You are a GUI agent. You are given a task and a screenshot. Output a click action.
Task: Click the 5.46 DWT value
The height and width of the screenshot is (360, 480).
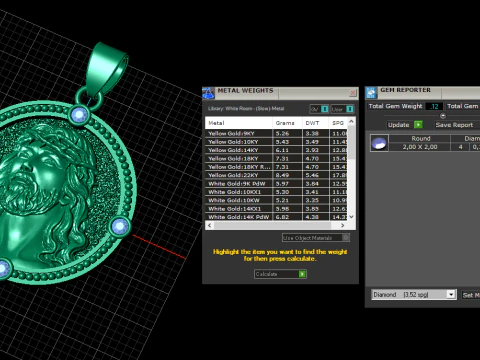(312, 175)
